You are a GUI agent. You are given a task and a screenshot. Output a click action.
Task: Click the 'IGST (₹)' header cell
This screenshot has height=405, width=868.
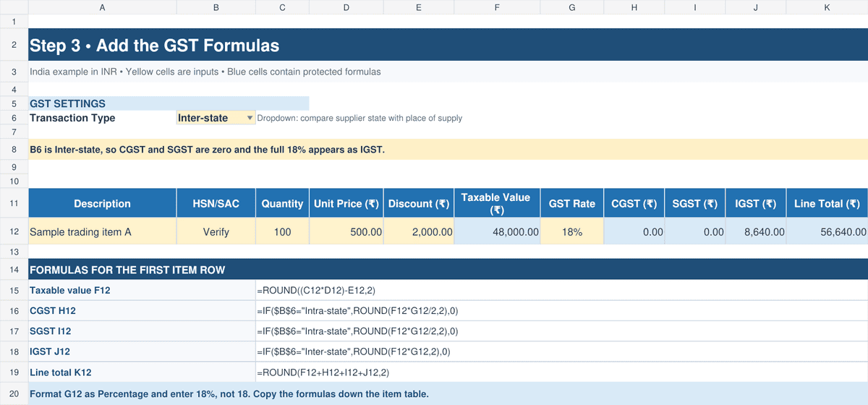pyautogui.click(x=756, y=203)
